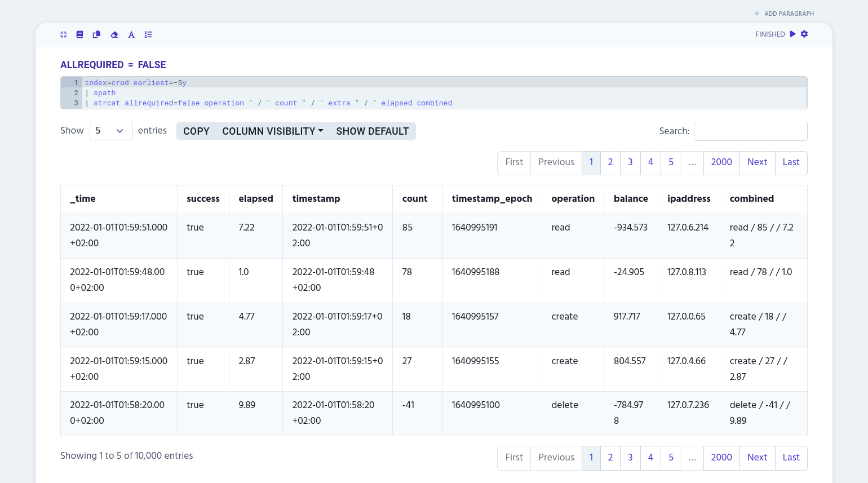Click the compress/collapse paragraph icon
Screen dimensions: 868x483
click(64, 34)
